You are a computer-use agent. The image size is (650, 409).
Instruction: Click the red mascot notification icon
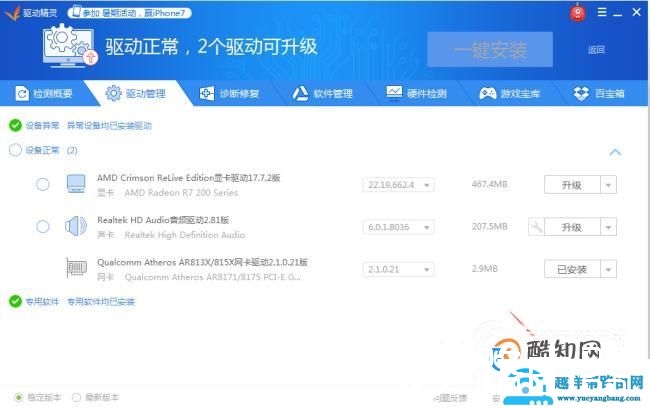click(577, 13)
